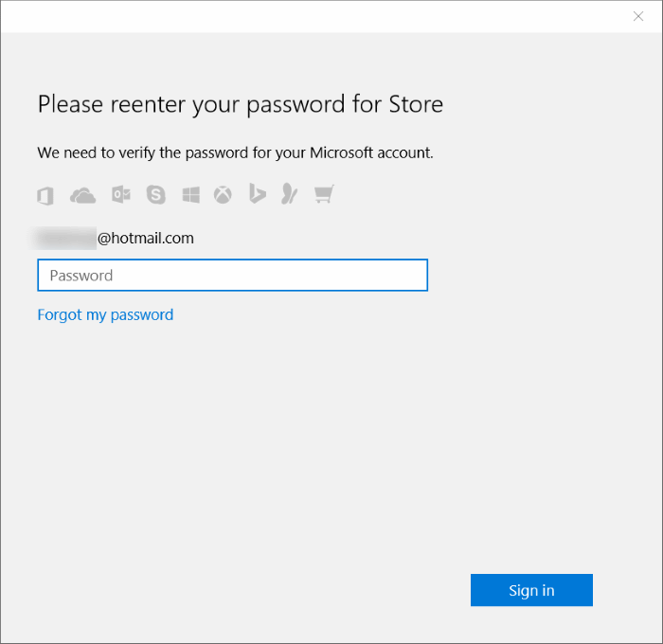Click the Sign in button
The image size is (663, 644).
tap(531, 590)
